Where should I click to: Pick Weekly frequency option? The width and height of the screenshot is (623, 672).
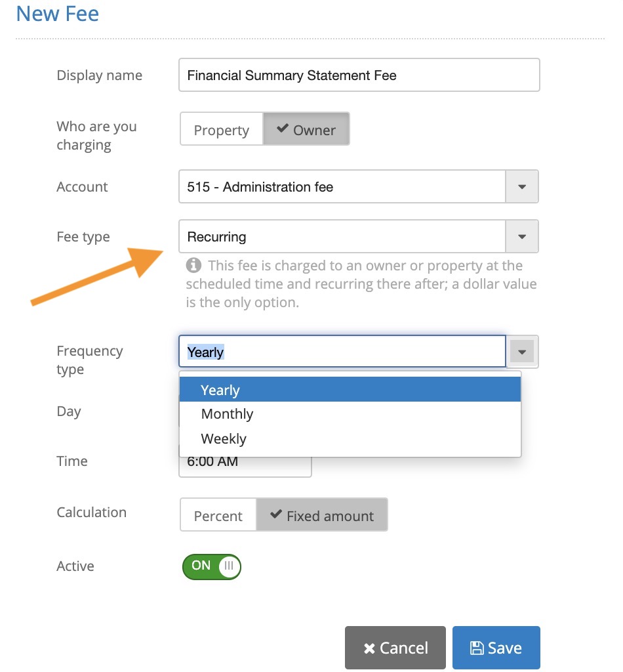[350, 439]
